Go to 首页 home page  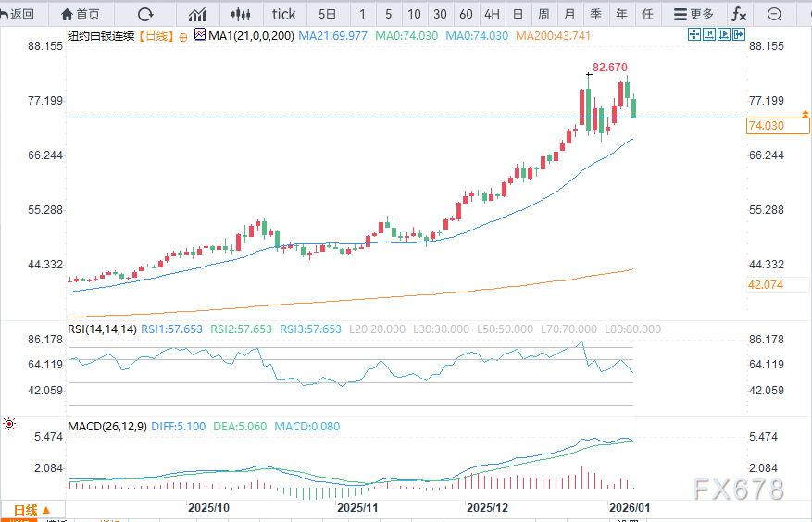coord(81,14)
